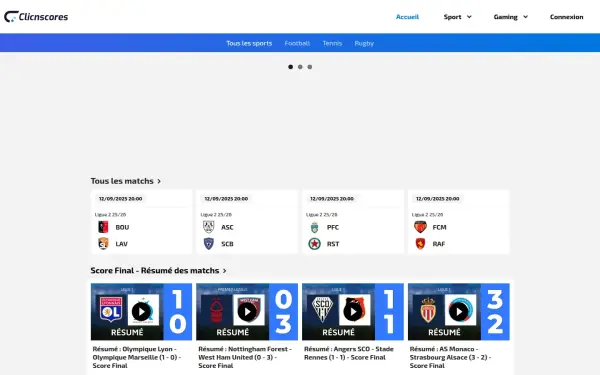Viewport: 600px width, 375px height.
Task: Play the Nottingham Forest - West Ham résumé
Action: pos(247,311)
